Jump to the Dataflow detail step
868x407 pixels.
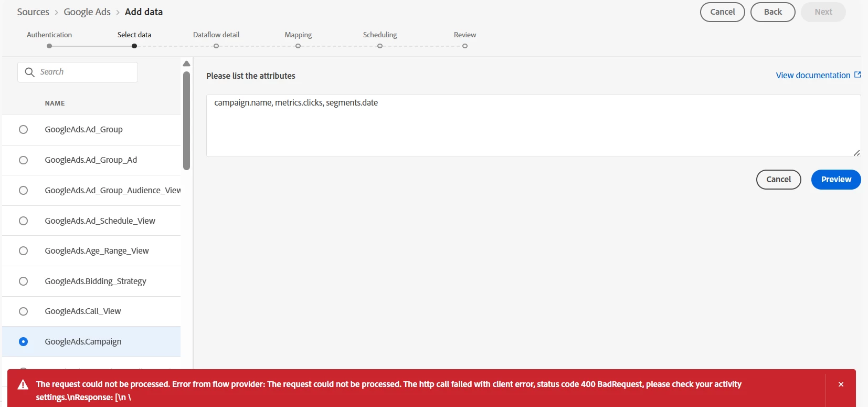coord(216,35)
